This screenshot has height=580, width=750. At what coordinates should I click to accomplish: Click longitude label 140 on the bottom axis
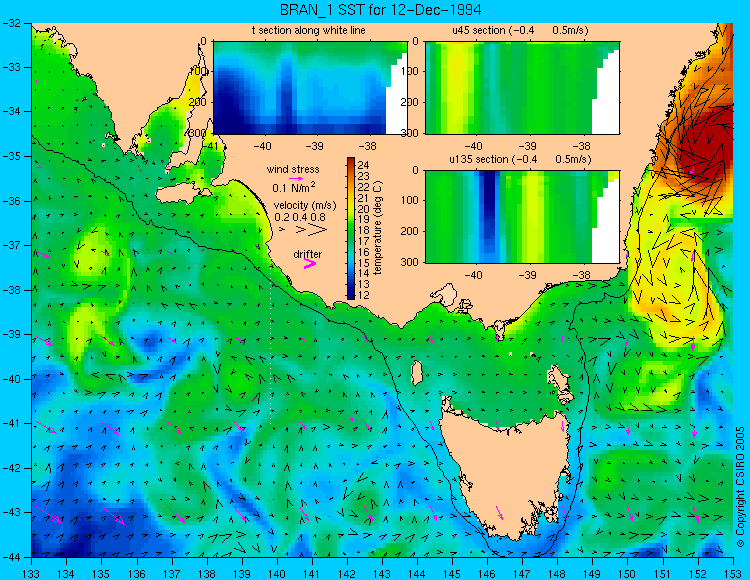coord(277,573)
